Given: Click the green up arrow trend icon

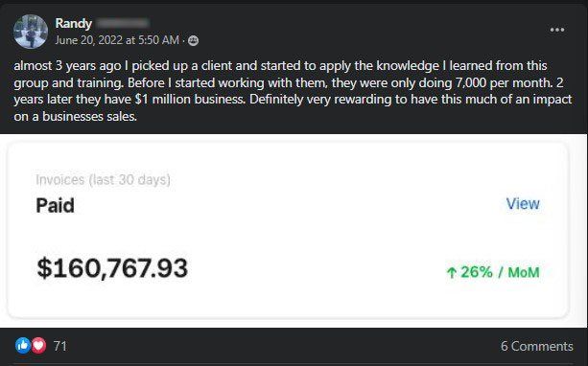Looking at the screenshot, I should [x=452, y=272].
